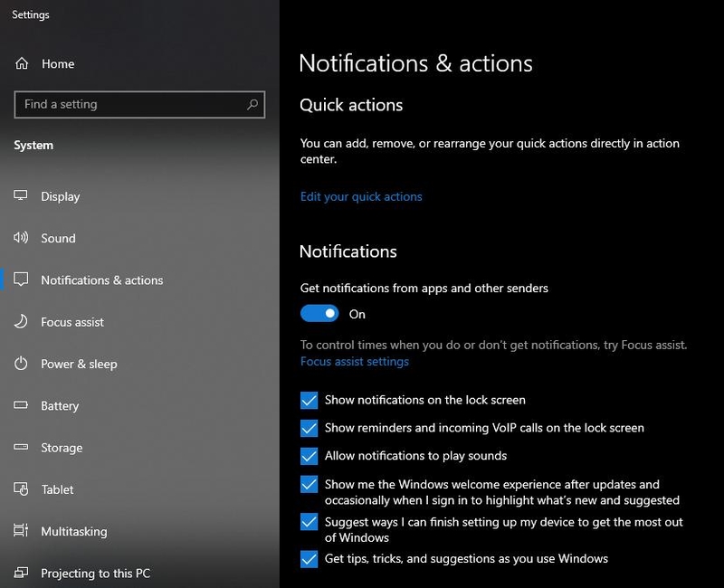This screenshot has width=724, height=588.
Task: Click the Storage drive icon
Action: (x=21, y=447)
